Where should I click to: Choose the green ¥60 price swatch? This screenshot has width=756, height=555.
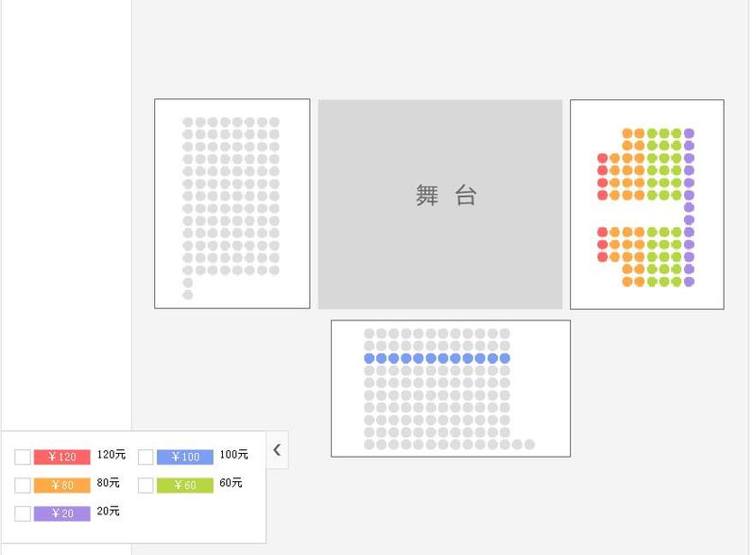pos(185,486)
